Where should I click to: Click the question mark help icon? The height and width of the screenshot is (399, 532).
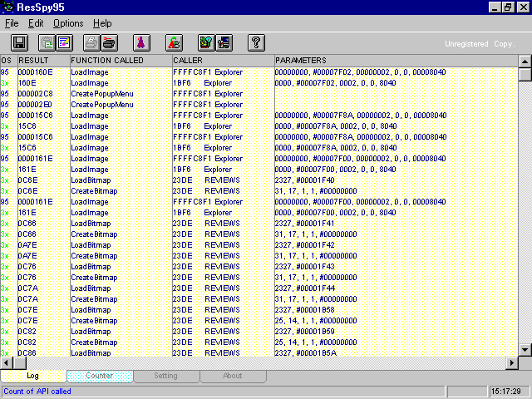click(x=256, y=42)
